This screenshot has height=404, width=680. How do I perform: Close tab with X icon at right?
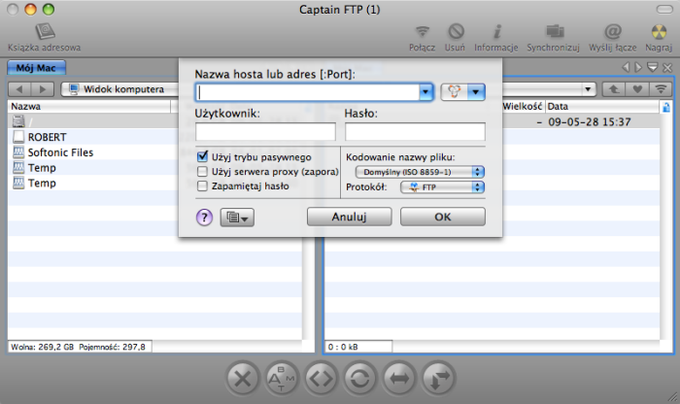coord(667,68)
